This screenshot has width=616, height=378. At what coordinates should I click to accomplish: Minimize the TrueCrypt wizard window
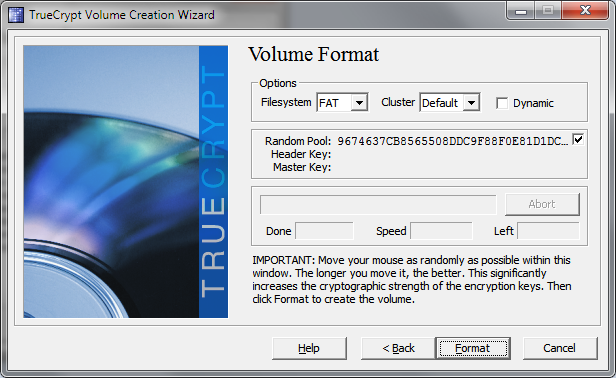[x=521, y=11]
